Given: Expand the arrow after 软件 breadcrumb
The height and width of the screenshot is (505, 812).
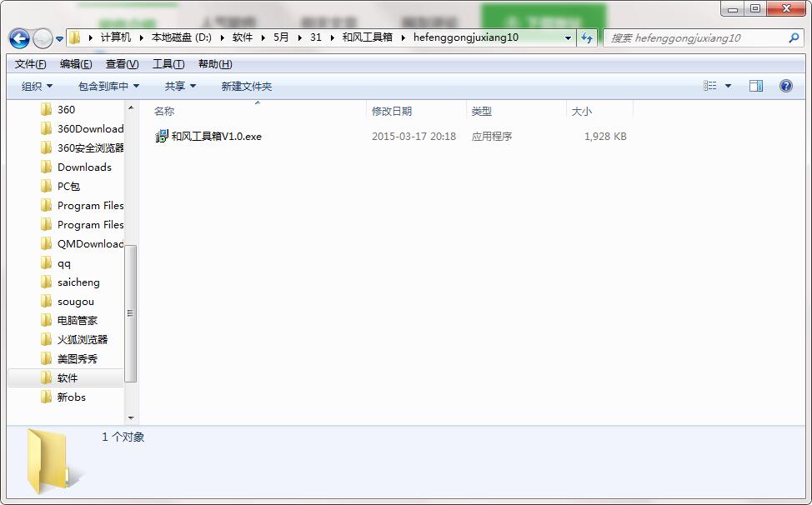Looking at the screenshot, I should click(x=263, y=37).
